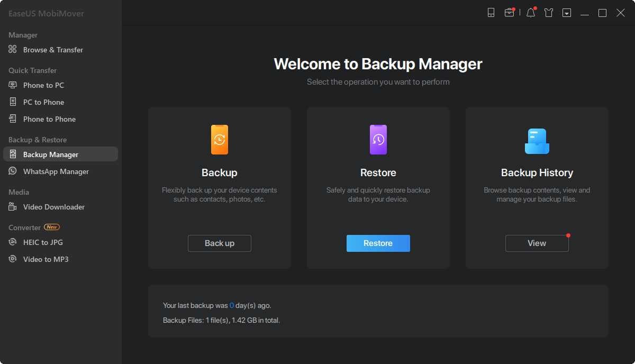Select PC to Phone option

(43, 102)
